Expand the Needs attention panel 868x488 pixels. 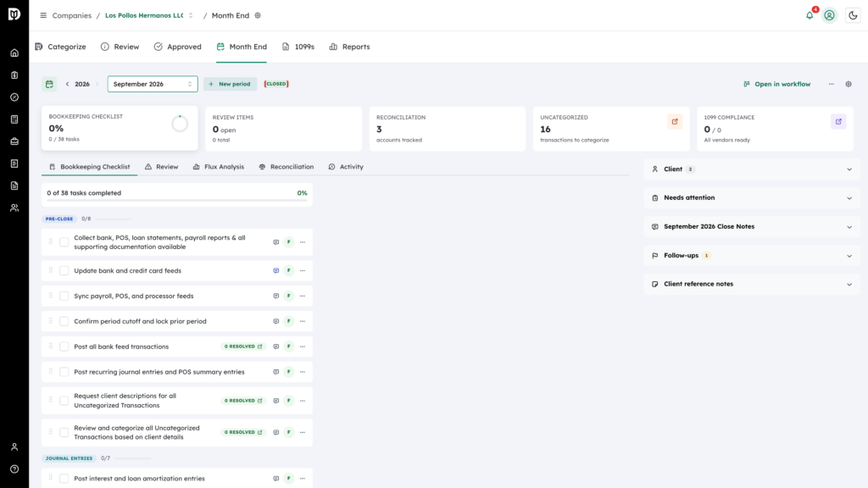pos(752,197)
